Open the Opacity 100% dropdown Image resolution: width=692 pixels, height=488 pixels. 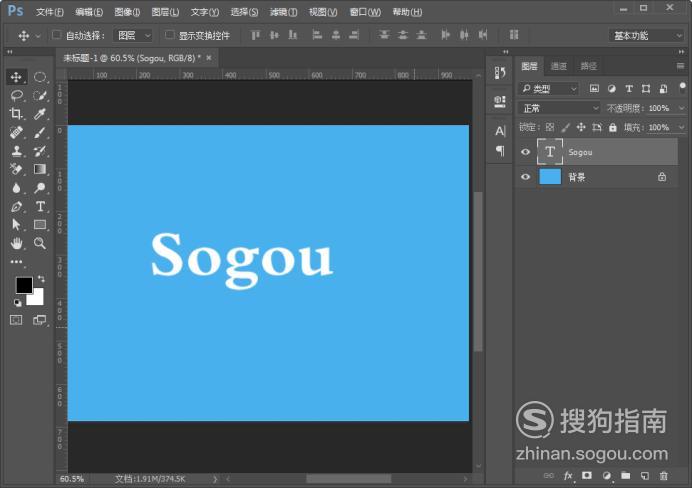(681, 108)
